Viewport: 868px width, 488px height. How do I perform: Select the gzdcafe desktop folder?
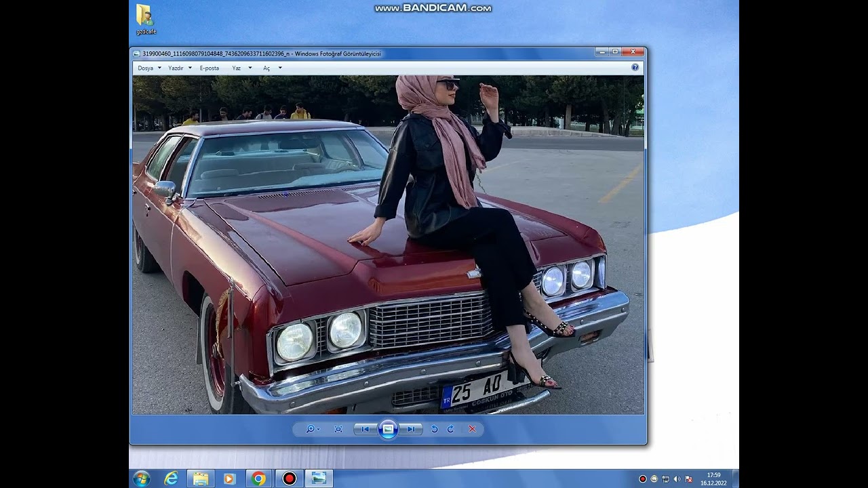[x=145, y=20]
